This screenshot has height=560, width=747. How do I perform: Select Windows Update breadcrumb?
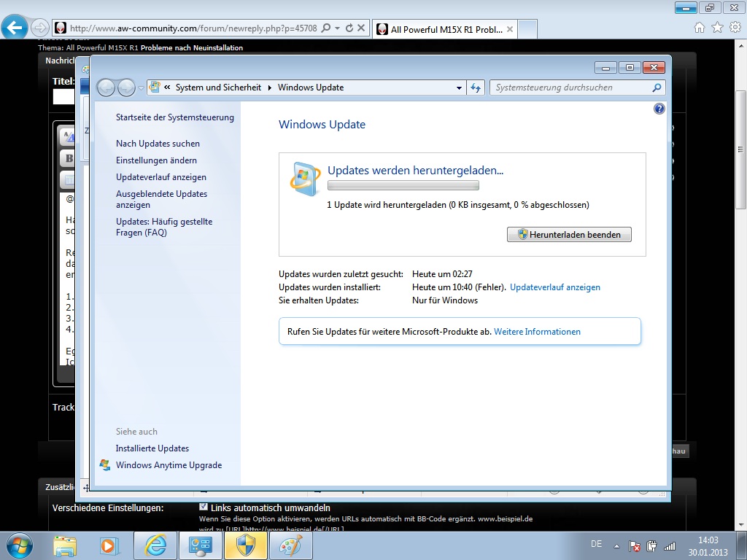click(311, 87)
